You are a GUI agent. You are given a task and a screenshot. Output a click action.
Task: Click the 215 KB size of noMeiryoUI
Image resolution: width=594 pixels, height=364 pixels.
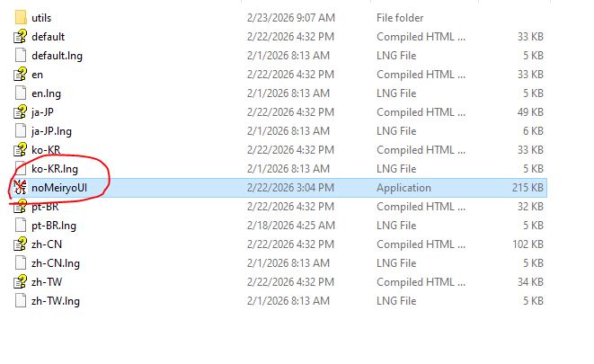point(528,188)
